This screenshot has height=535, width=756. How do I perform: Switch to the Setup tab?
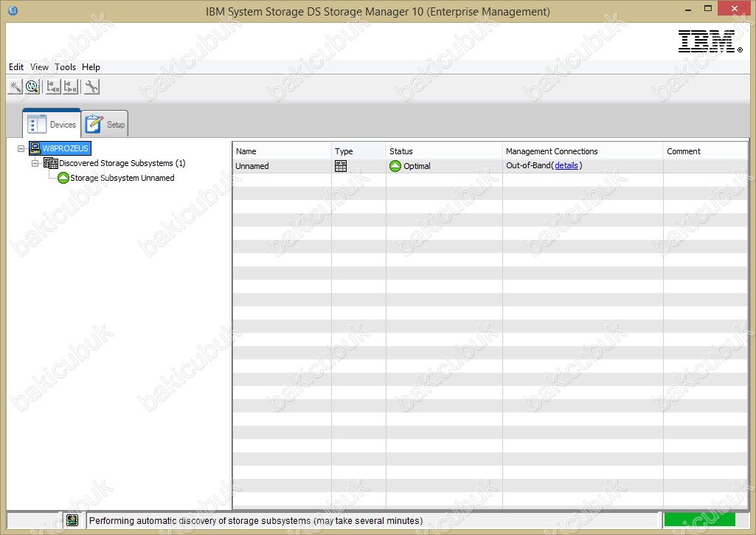[105, 124]
